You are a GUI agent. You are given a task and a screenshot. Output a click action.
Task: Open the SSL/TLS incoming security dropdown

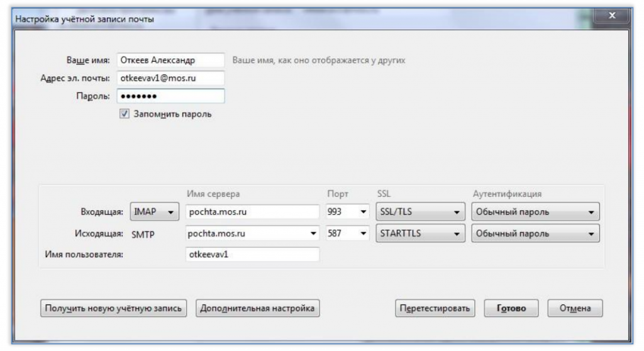click(421, 213)
